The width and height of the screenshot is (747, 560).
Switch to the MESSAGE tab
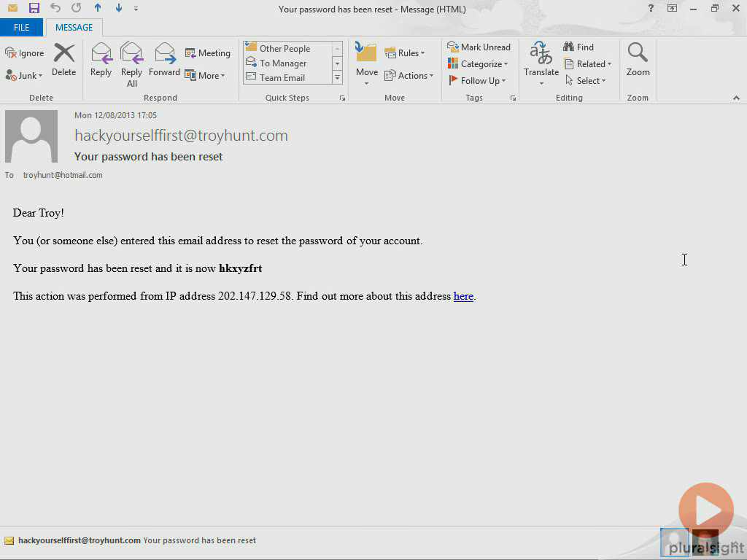74,28
